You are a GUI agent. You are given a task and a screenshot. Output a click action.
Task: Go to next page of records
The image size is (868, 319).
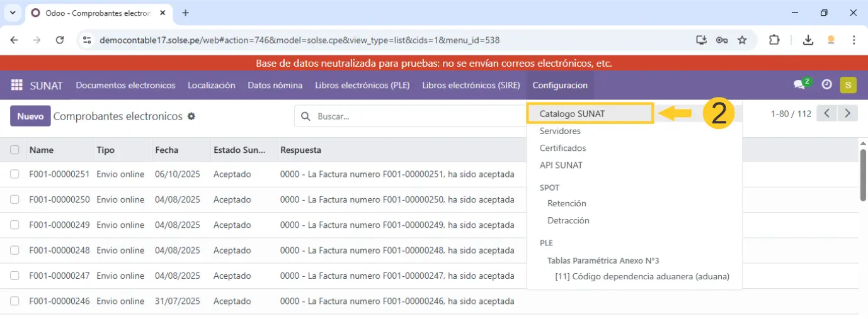tap(848, 114)
